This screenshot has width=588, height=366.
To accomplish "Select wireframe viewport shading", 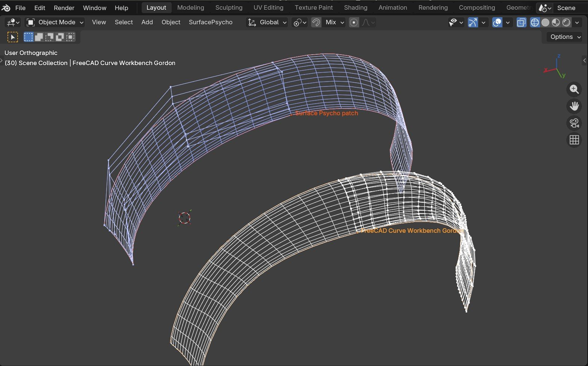I will point(535,22).
